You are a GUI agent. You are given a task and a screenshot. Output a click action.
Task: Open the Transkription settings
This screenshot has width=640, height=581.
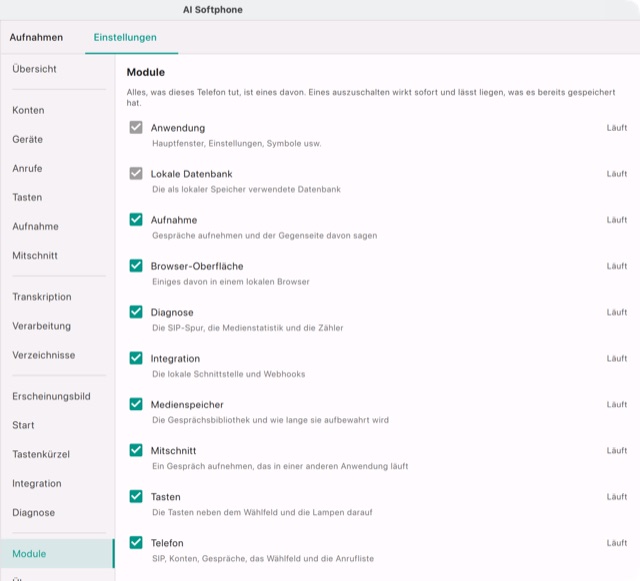[42, 297]
